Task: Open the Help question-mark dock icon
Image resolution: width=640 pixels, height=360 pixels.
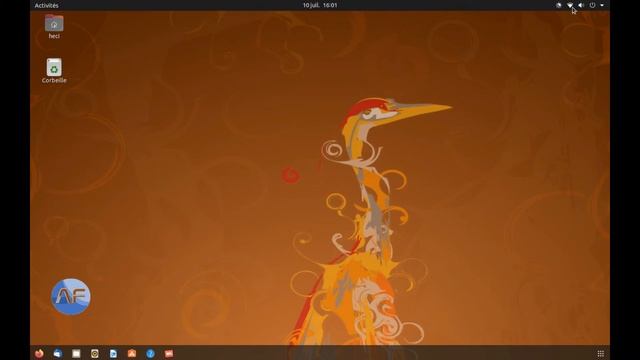Action: [150, 353]
